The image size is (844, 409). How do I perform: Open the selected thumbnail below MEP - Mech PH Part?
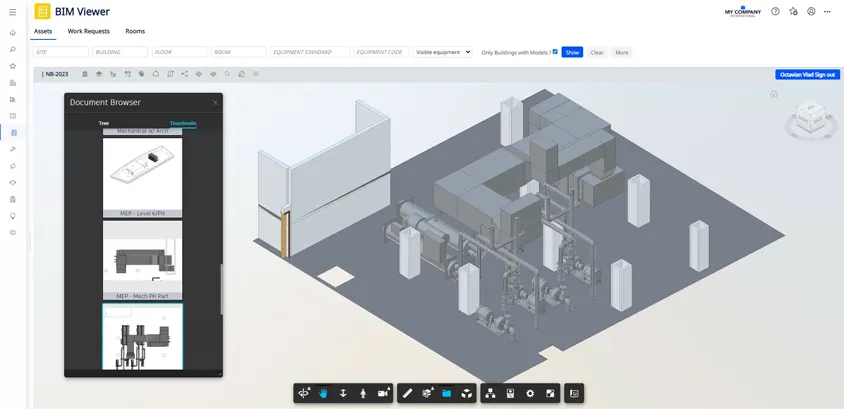tap(143, 337)
